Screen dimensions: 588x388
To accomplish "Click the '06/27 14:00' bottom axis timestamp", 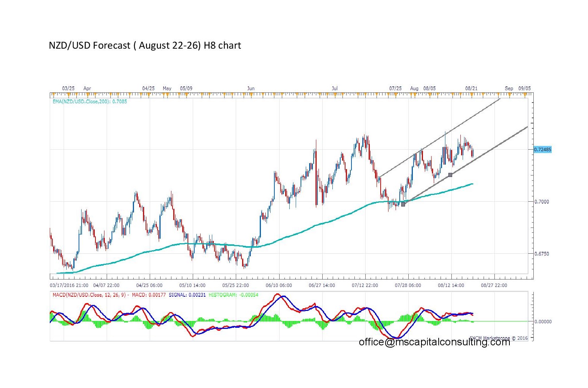I will point(322,285).
